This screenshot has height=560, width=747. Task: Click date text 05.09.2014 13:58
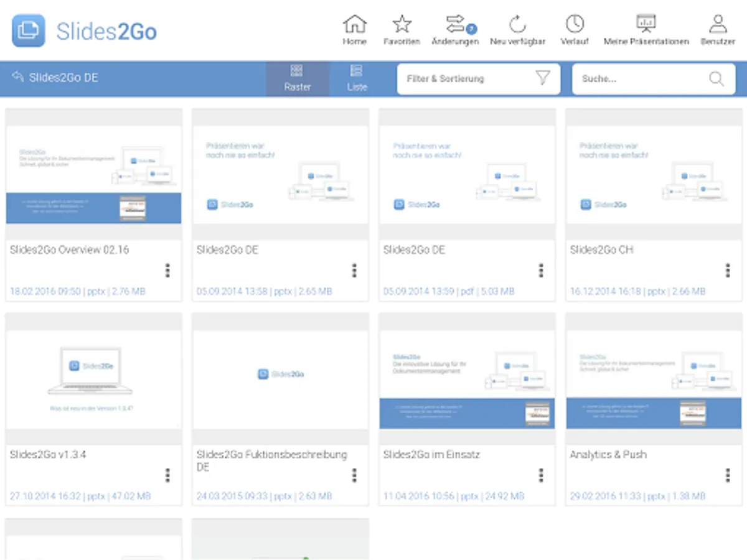232,291
